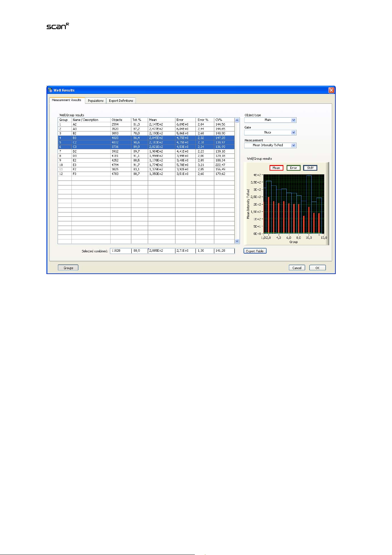The width and height of the screenshot is (392, 555).
Task: Switch to the Measurement Results tab
Action: pos(67,100)
